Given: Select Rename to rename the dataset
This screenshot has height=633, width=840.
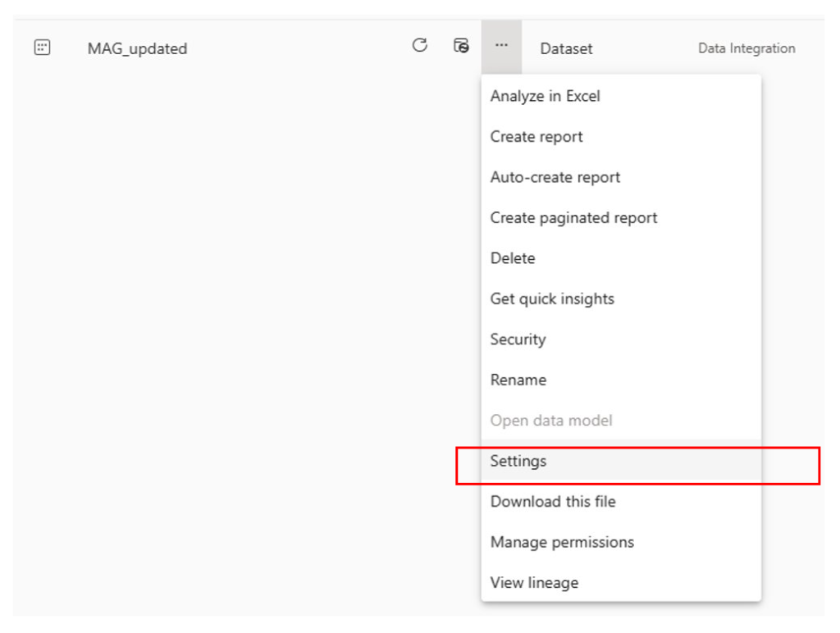Looking at the screenshot, I should pos(518,380).
